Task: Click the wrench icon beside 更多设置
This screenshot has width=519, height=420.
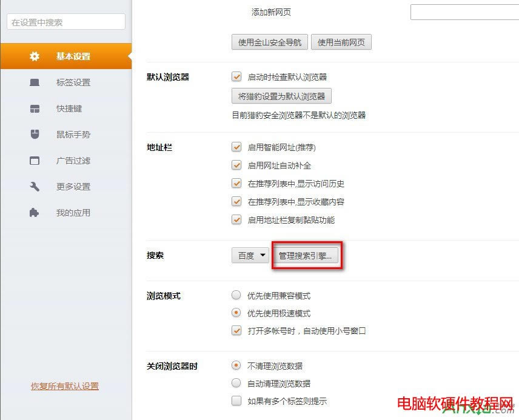Action: [x=35, y=187]
